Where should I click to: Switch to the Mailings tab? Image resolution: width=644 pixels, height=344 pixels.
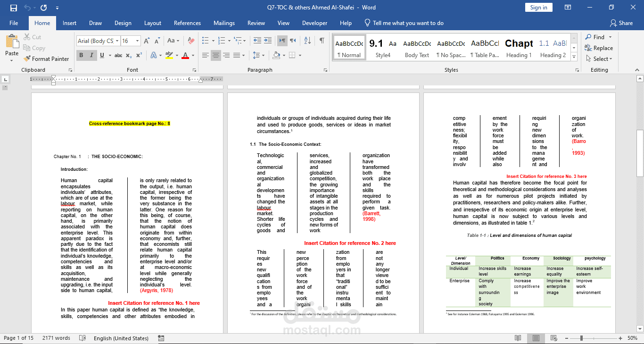224,23
